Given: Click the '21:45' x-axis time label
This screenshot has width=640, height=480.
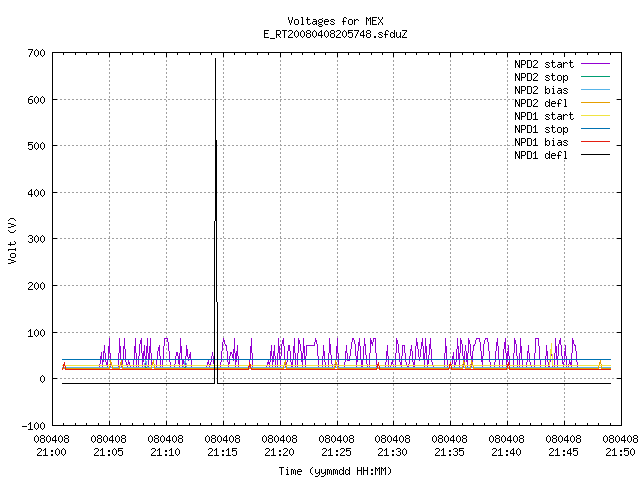Looking at the screenshot, I should (564, 452).
